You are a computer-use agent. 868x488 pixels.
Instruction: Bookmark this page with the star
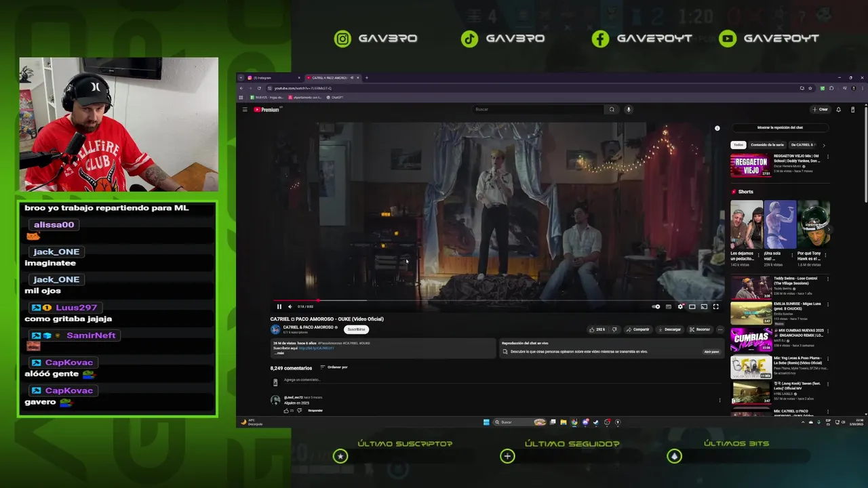tap(810, 88)
